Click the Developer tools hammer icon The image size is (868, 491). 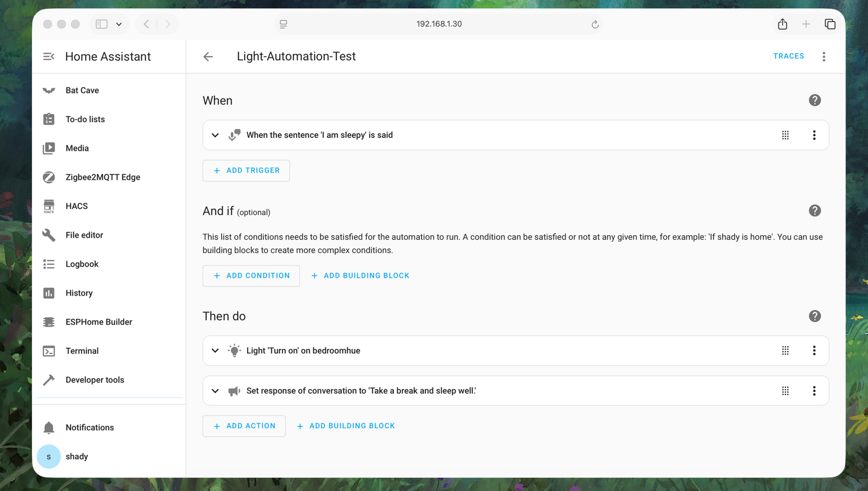[49, 380]
